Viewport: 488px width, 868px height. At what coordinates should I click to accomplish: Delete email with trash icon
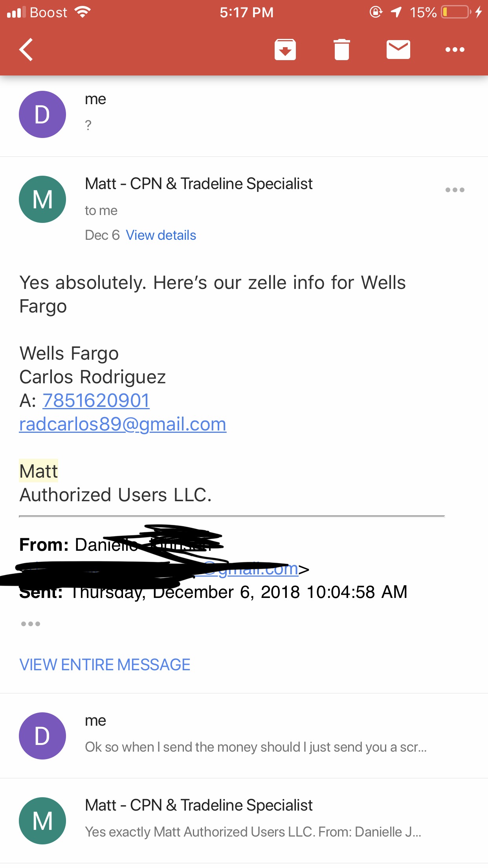coord(341,50)
